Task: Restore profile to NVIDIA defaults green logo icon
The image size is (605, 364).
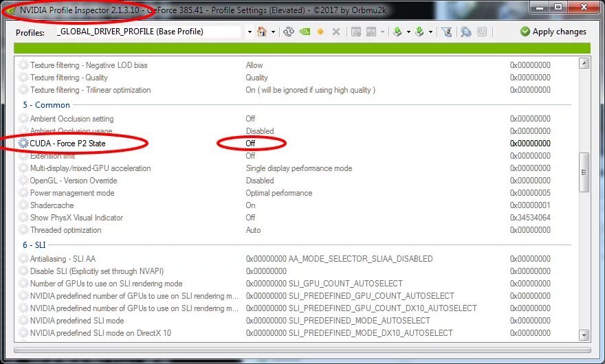Action: pos(305,32)
